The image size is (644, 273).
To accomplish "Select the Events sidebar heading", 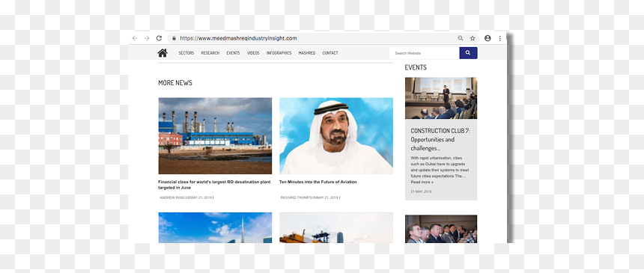I will [x=416, y=67].
